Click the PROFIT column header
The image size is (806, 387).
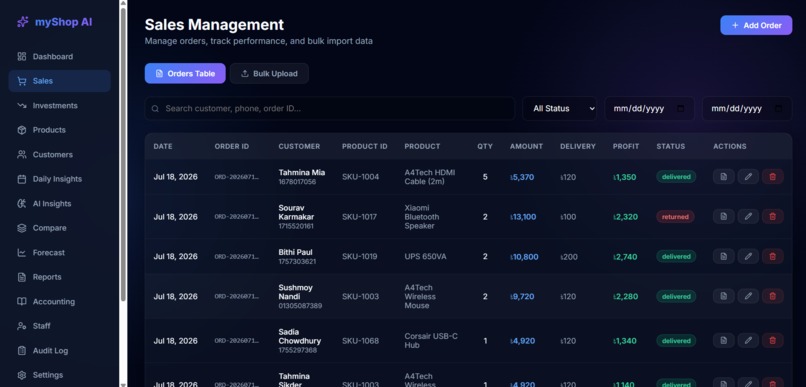pos(626,146)
